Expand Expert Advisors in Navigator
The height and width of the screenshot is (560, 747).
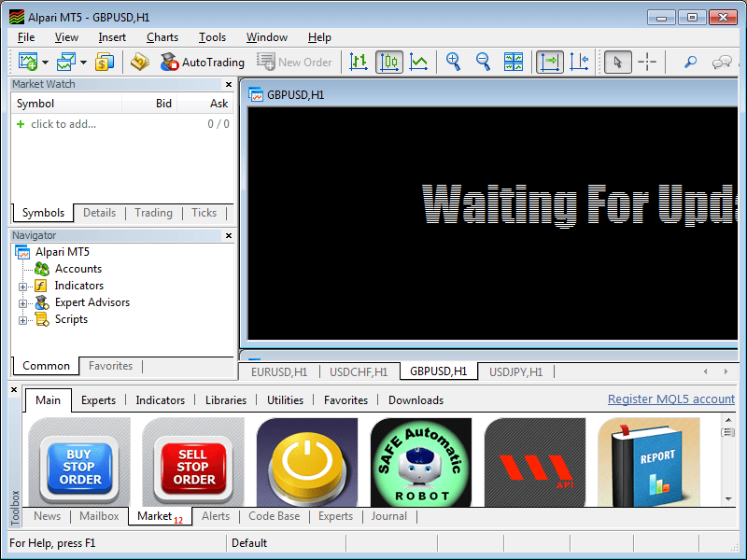point(23,303)
